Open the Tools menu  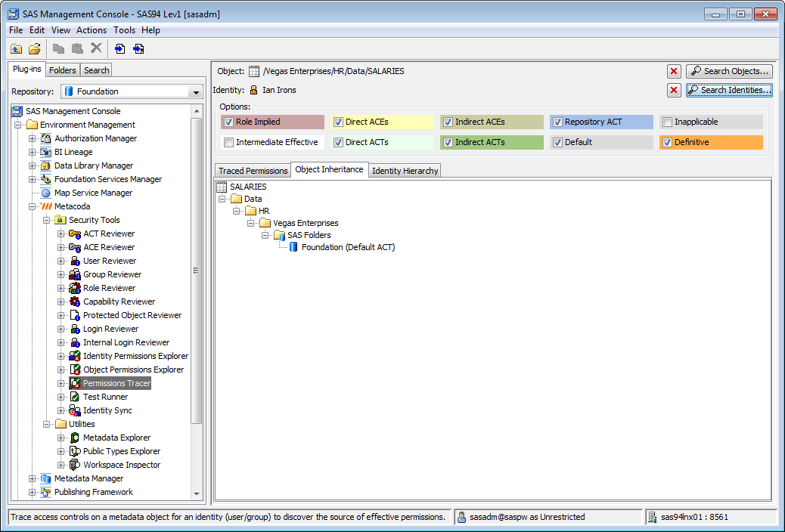124,30
